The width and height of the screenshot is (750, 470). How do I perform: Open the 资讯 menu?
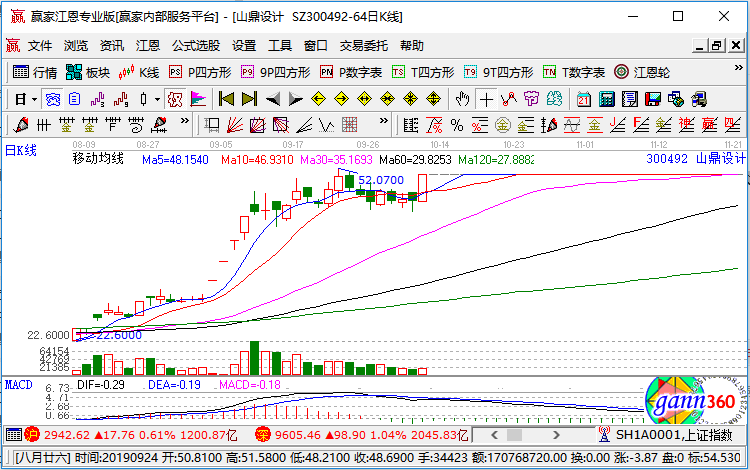112,45
